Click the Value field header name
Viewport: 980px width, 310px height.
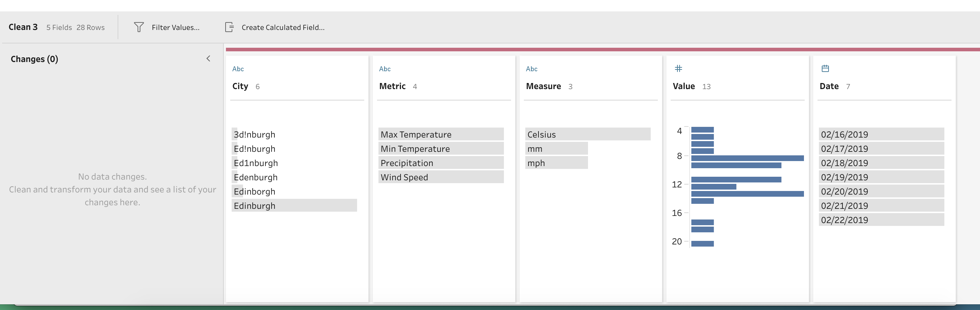[x=684, y=86]
